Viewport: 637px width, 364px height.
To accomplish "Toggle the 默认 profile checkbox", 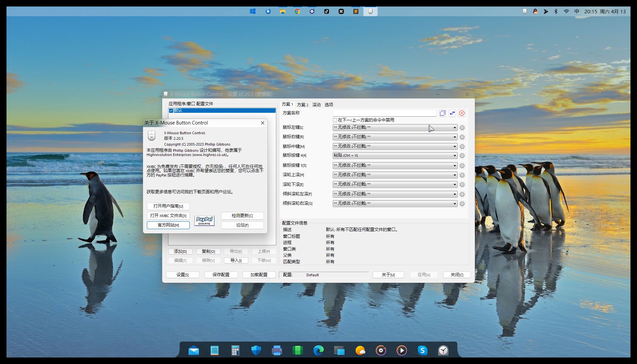I will [x=171, y=110].
